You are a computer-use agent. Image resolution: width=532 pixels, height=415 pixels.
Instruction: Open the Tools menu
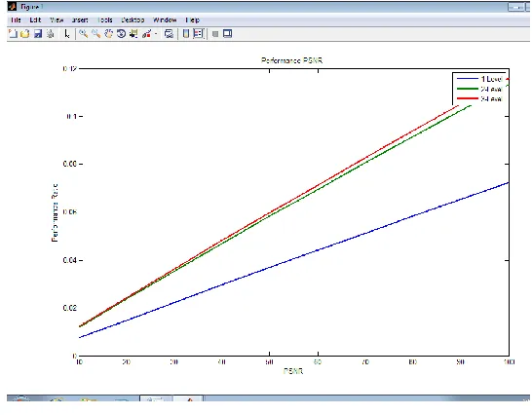click(105, 20)
